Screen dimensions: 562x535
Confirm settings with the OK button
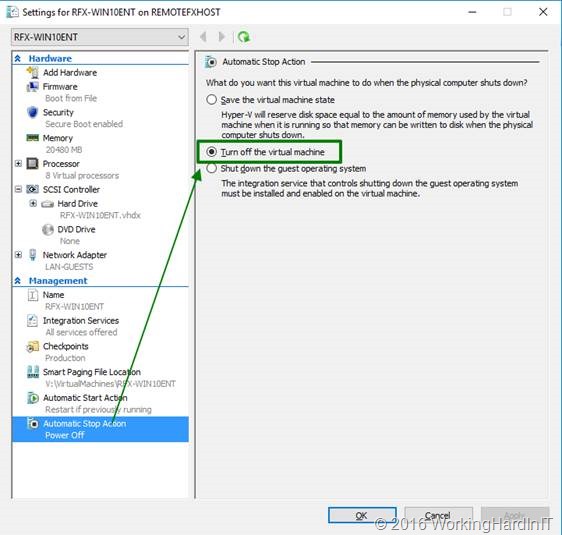click(x=362, y=516)
